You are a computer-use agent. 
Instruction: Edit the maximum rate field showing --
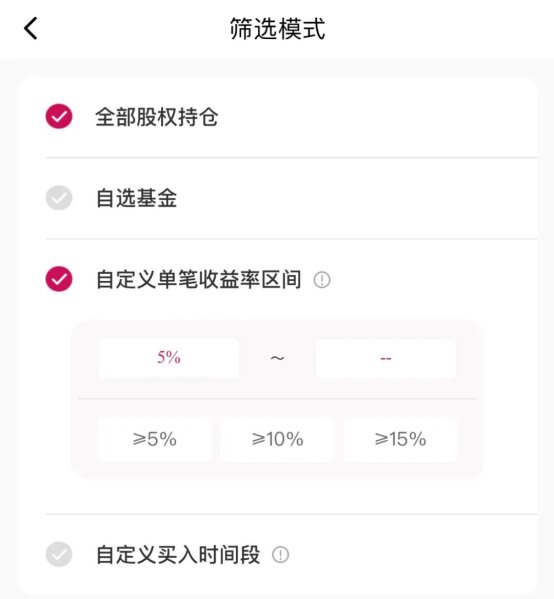click(386, 358)
